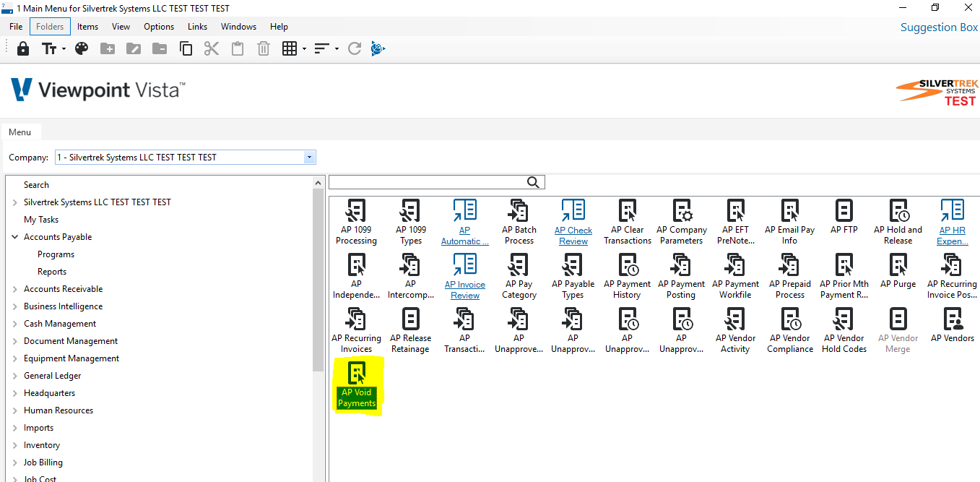This screenshot has width=980, height=482.
Task: Open the AP Vendors program
Action: (953, 326)
